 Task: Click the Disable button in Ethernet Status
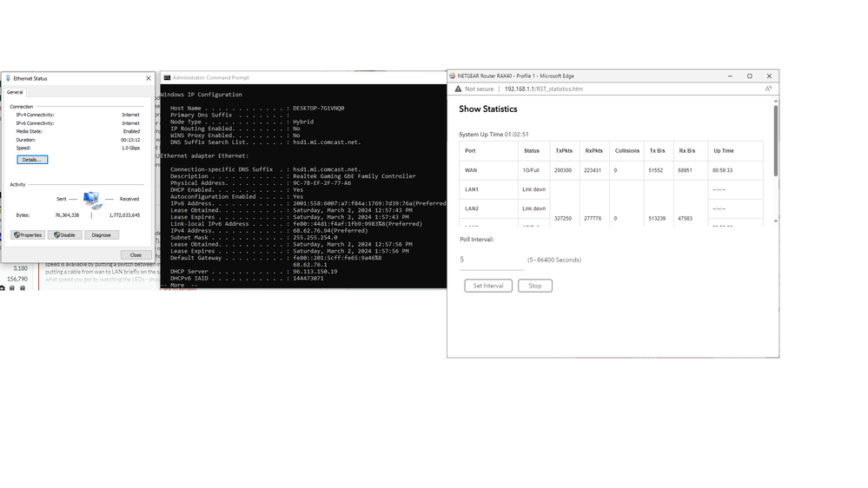[x=65, y=234]
